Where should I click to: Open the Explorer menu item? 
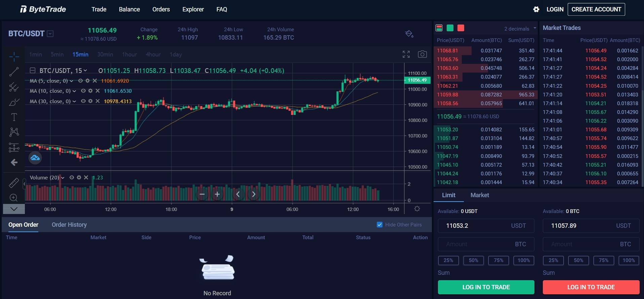193,9
